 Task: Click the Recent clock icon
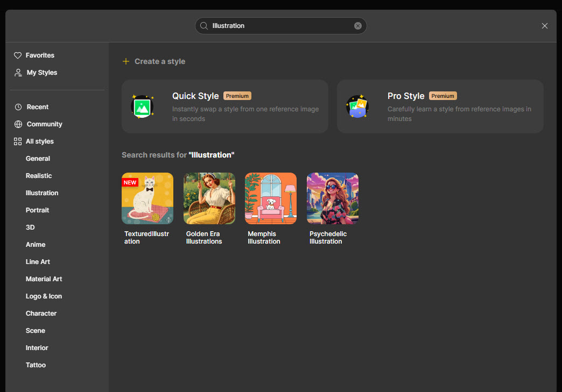[x=18, y=107]
